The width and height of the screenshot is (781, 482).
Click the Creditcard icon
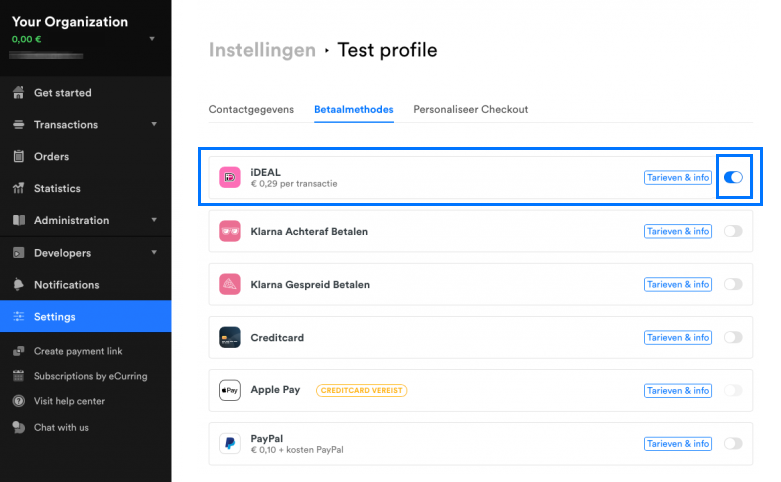pyautogui.click(x=230, y=337)
